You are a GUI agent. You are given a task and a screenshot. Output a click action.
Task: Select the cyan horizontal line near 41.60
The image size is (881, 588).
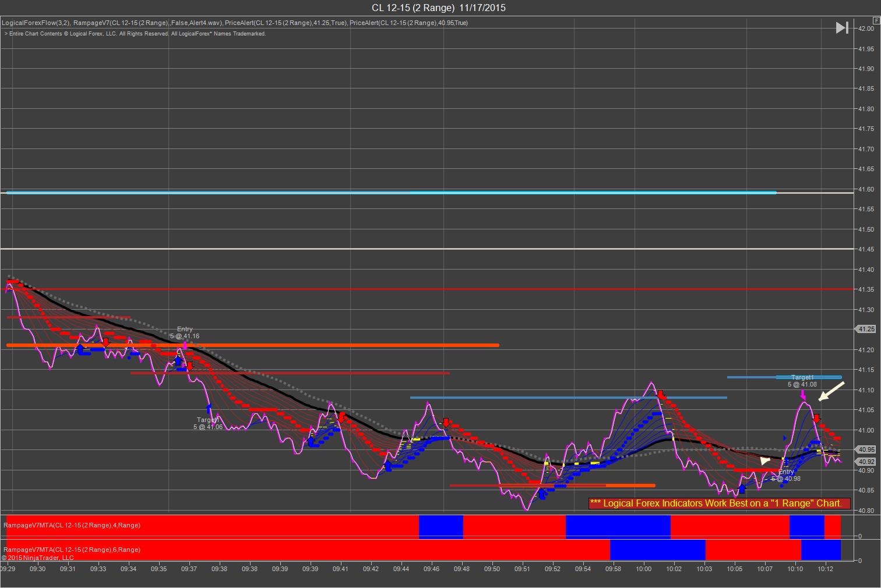pos(391,192)
